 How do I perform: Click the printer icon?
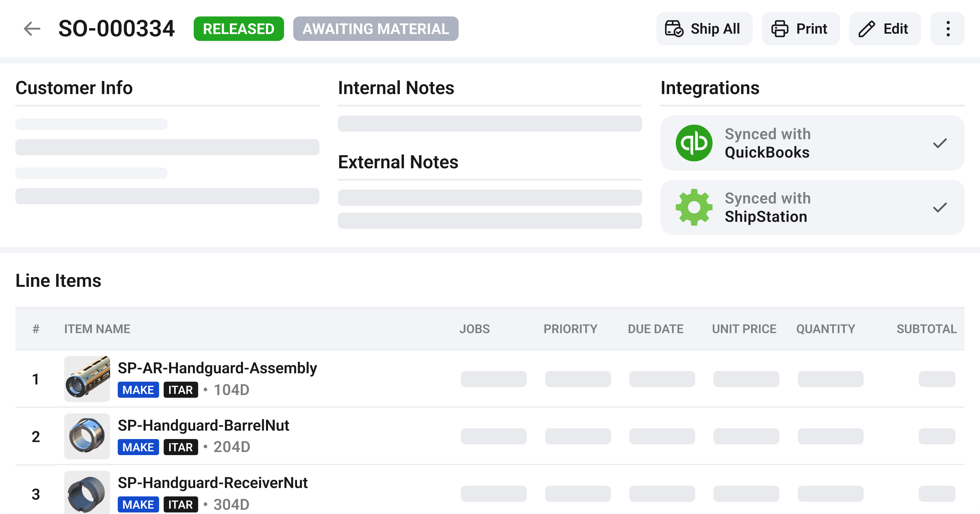pos(779,29)
